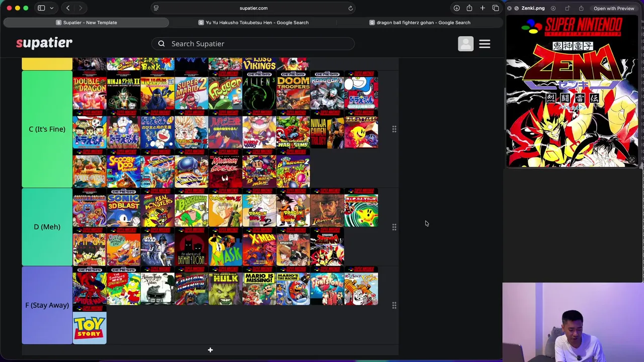This screenshot has height=362, width=644.
Task: Select the Pac-Attack cover
Action: coord(361,129)
